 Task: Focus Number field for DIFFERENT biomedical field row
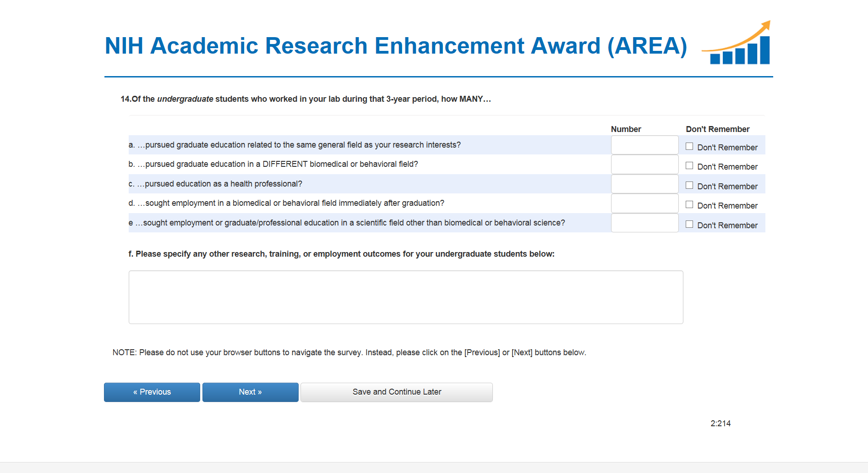click(644, 165)
